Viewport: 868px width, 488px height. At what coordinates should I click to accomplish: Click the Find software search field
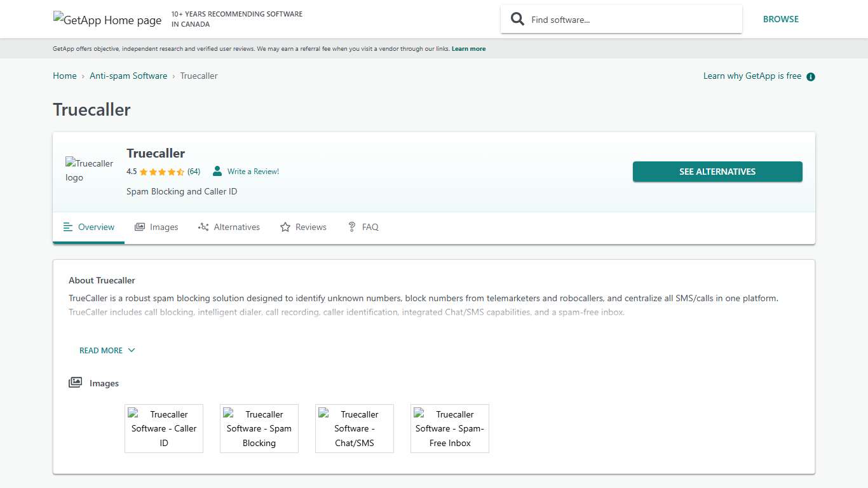pos(629,20)
